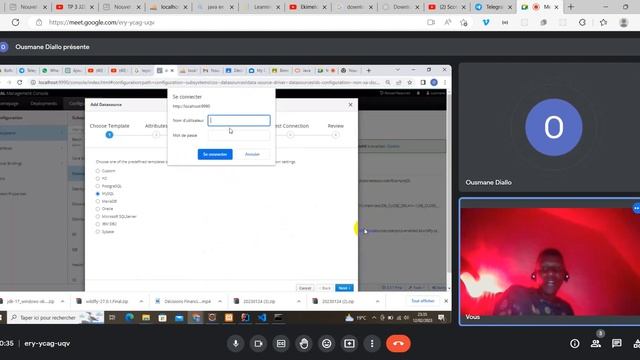Toggle closed captions in Meet

pyautogui.click(x=281, y=344)
